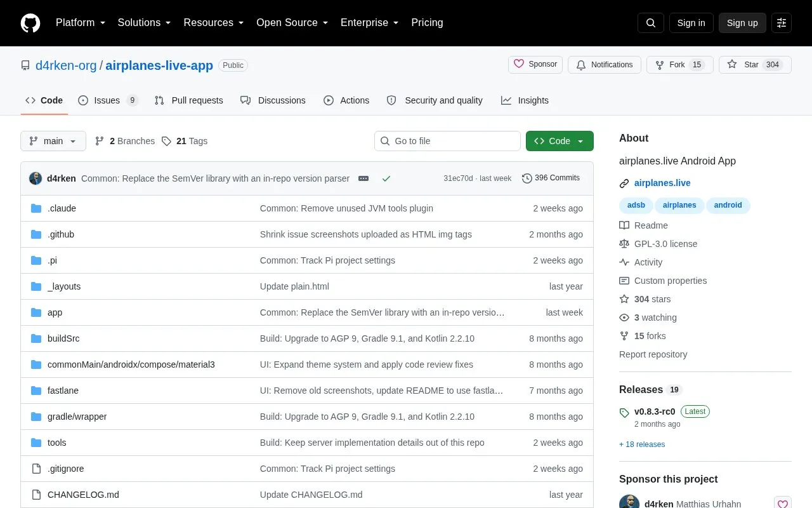
Task: Click the Sponsor heart button
Action: [x=535, y=64]
